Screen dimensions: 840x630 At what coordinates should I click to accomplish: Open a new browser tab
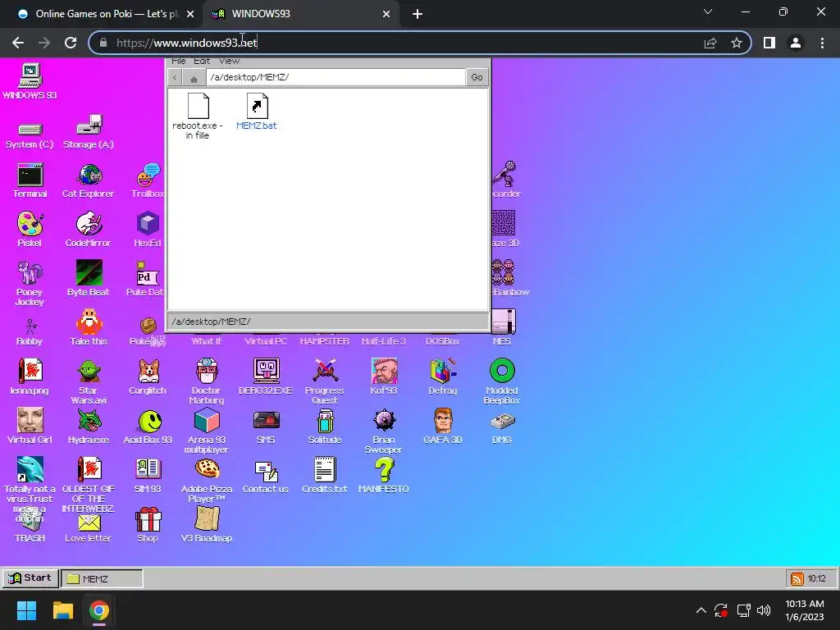click(x=418, y=15)
